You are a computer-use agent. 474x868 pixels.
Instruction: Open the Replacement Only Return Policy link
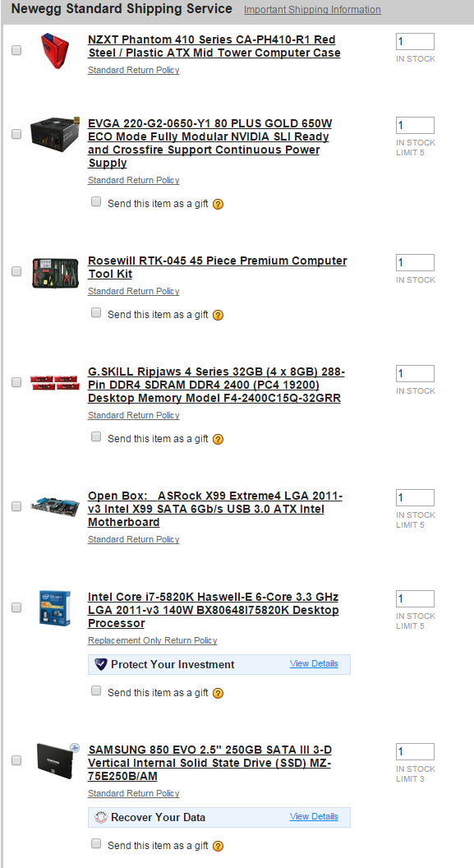(x=152, y=640)
